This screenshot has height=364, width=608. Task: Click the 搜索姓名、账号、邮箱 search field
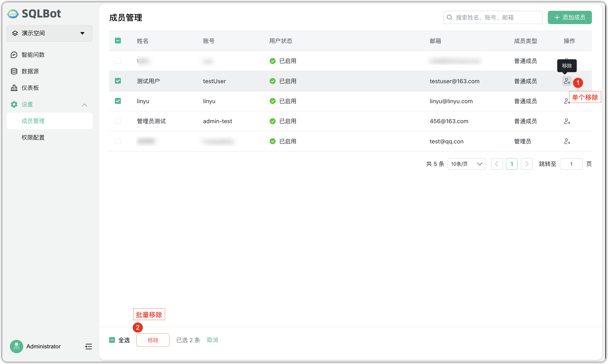point(493,17)
